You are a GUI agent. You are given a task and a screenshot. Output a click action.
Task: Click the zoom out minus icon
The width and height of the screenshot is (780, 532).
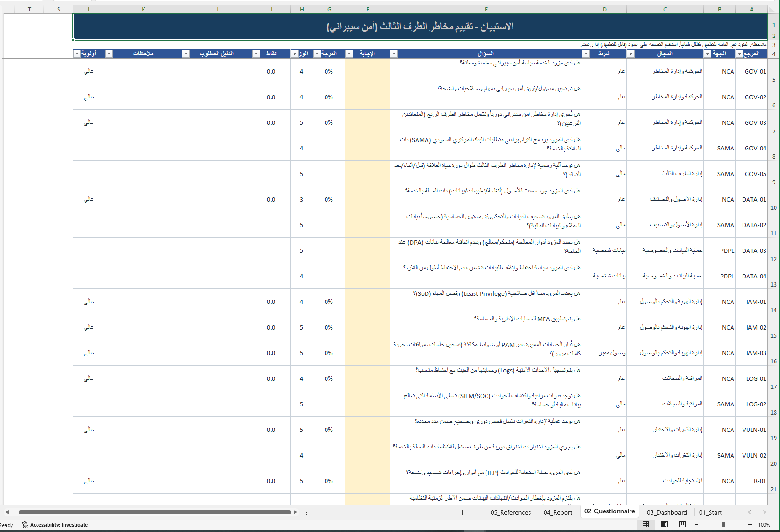point(696,525)
